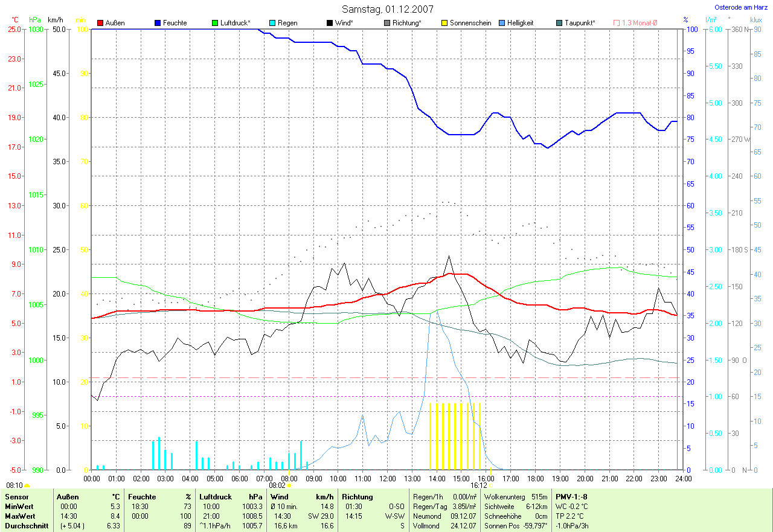Click the Durchschnitt row label
This screenshot has width=773, height=532.
24,526
